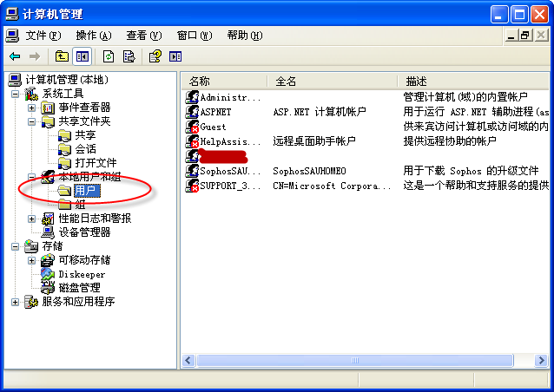This screenshot has height=392, width=554.
Task: Click the Up one level folder icon
Action: point(62,56)
